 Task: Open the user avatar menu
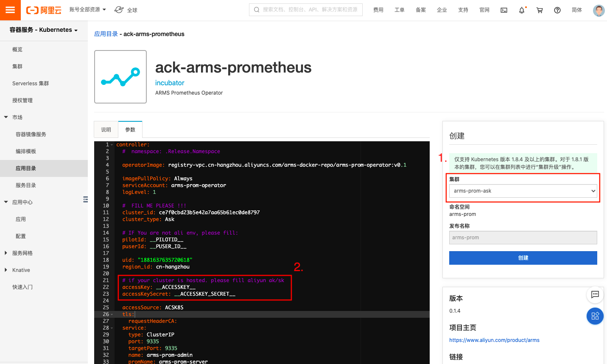pyautogui.click(x=599, y=10)
